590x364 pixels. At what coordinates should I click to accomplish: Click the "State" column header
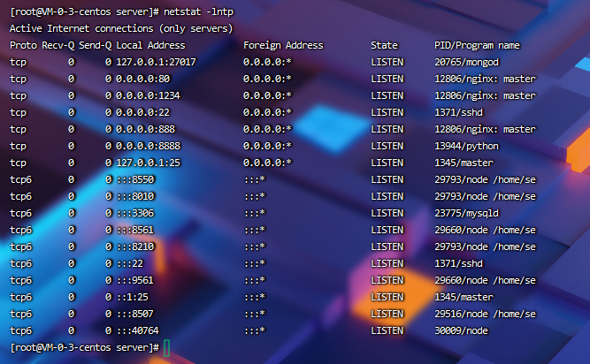[x=385, y=45]
